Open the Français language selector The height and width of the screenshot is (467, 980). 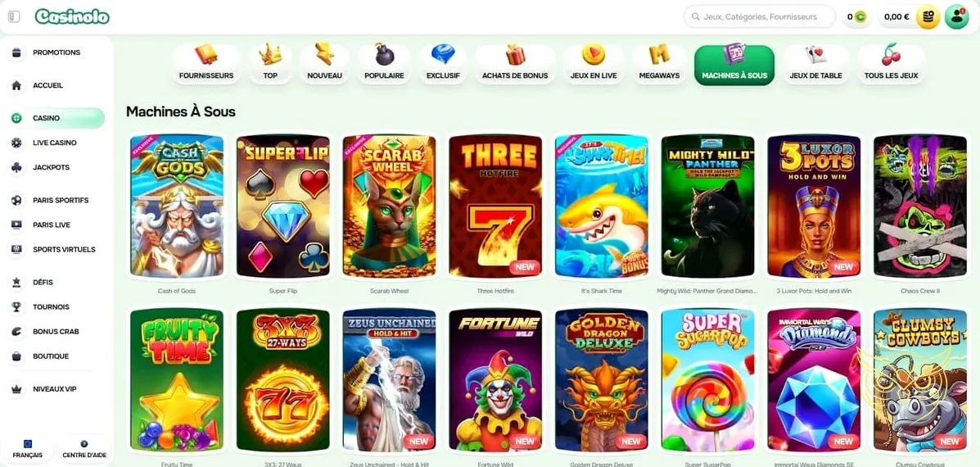pos(28,449)
